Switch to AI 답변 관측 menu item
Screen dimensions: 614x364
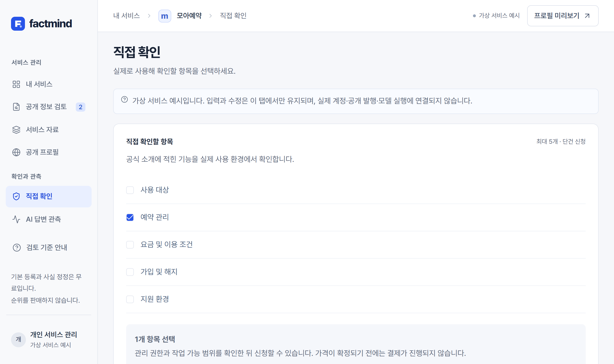click(49, 219)
